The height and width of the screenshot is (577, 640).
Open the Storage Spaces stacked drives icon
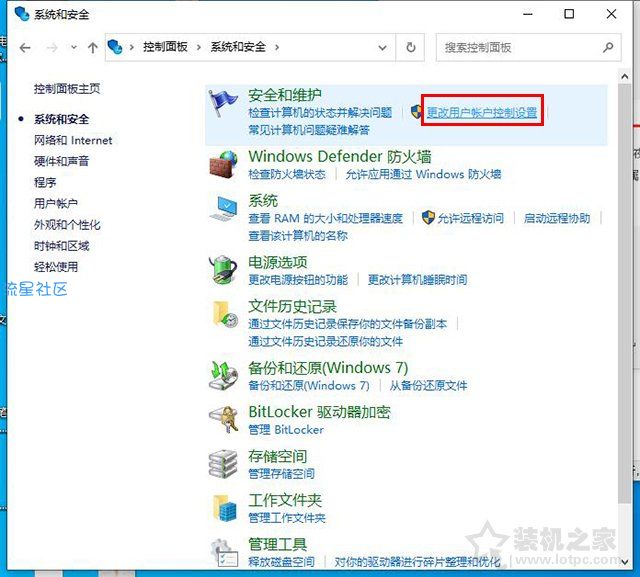[223, 464]
